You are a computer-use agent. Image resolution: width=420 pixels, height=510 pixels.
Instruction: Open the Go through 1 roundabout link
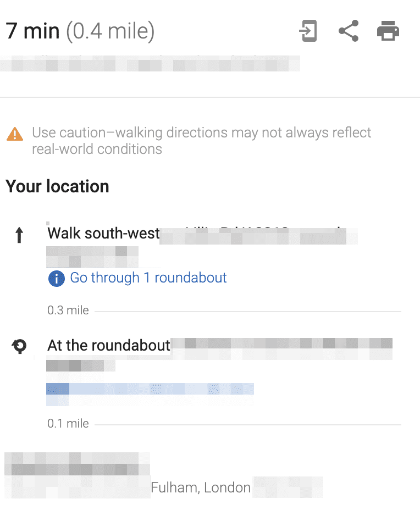coord(148,278)
